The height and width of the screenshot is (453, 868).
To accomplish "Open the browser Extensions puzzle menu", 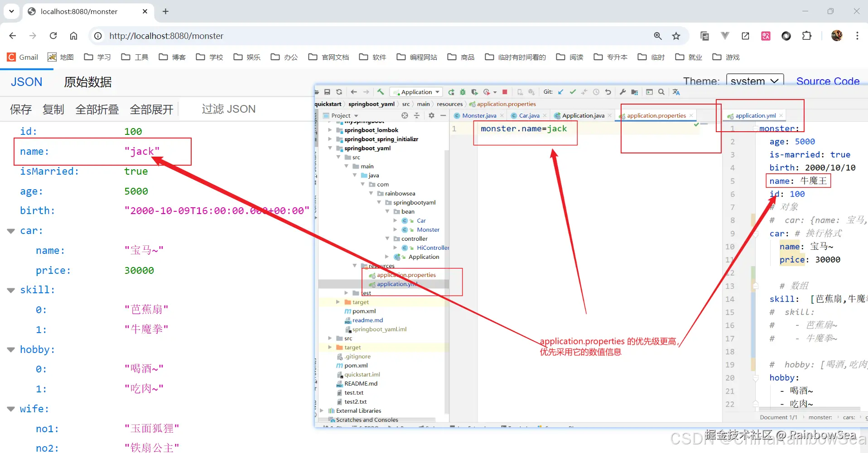I will (807, 36).
